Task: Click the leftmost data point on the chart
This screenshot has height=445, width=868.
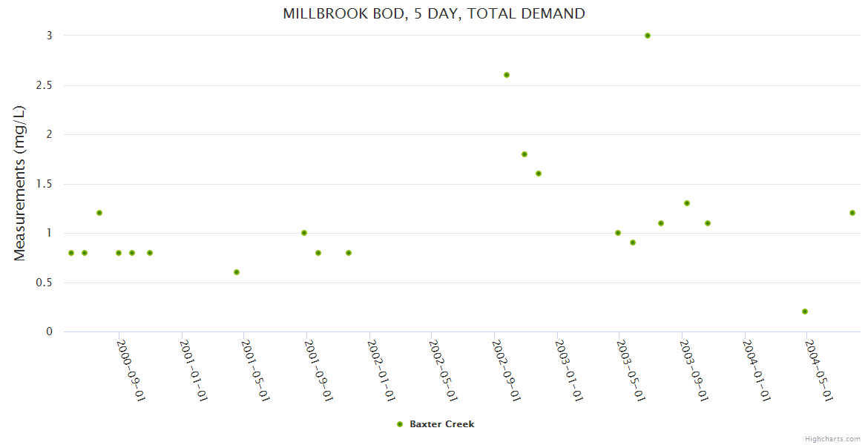Action: click(71, 253)
